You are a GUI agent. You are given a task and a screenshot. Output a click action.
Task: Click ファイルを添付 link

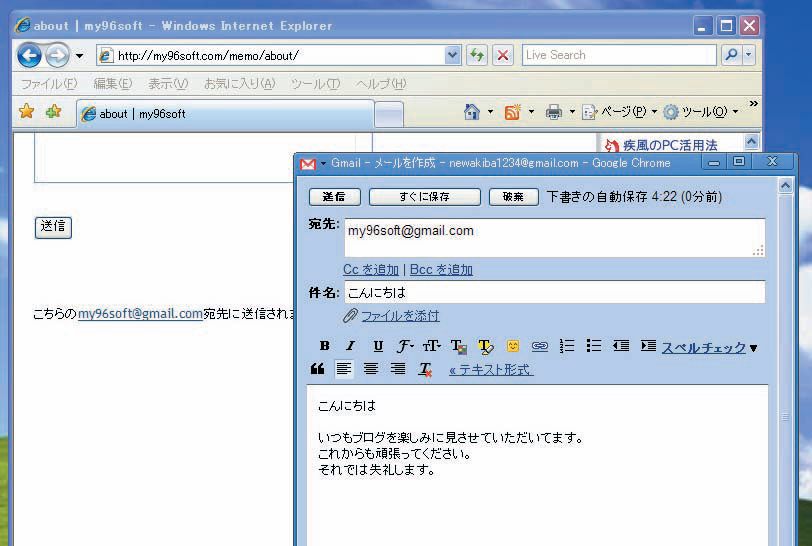(400, 315)
